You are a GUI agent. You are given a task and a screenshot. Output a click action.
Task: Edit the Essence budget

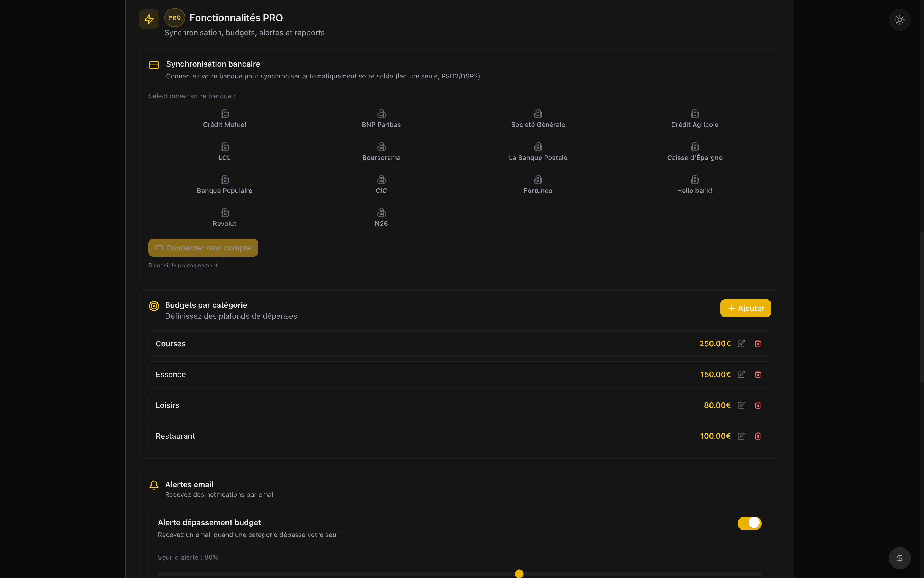(741, 374)
